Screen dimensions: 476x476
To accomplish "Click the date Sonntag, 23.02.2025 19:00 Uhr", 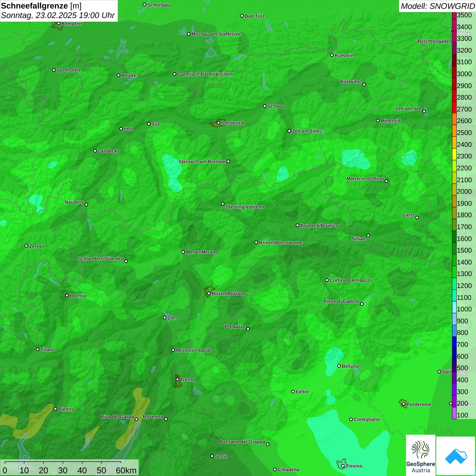I will pos(58,16).
